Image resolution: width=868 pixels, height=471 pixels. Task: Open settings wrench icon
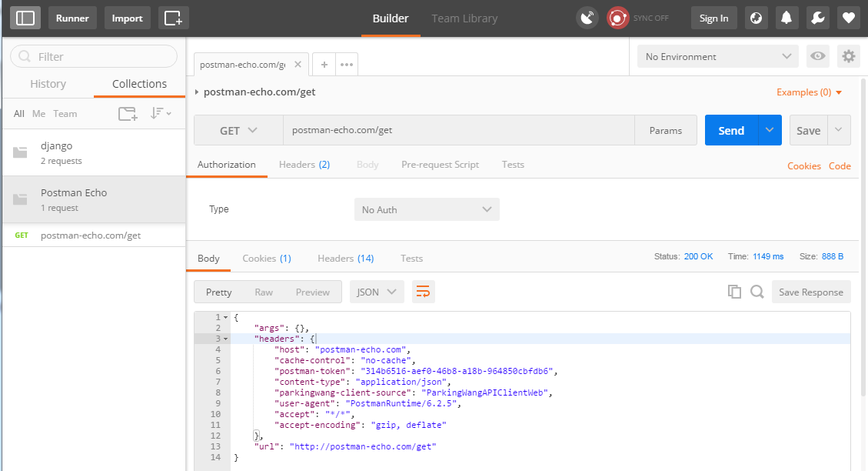pyautogui.click(x=817, y=18)
